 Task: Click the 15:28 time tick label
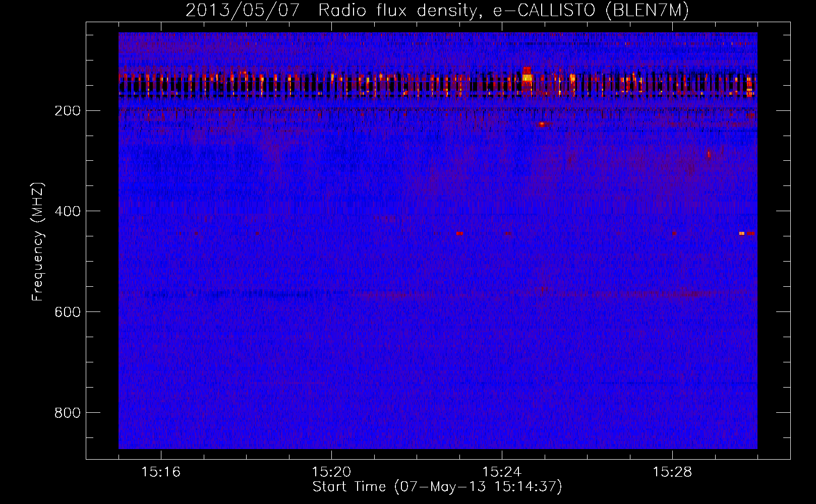point(672,472)
